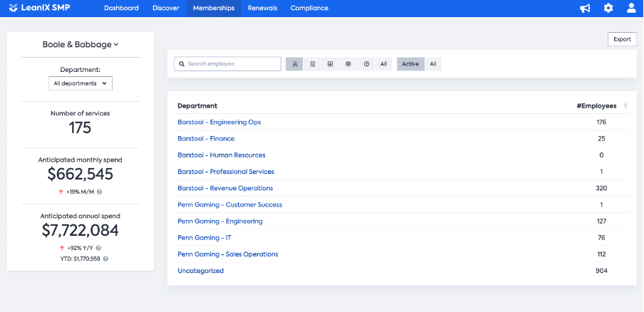Click the $662,545 monthly spend value
Image resolution: width=644 pixels, height=312 pixels.
pyautogui.click(x=80, y=174)
